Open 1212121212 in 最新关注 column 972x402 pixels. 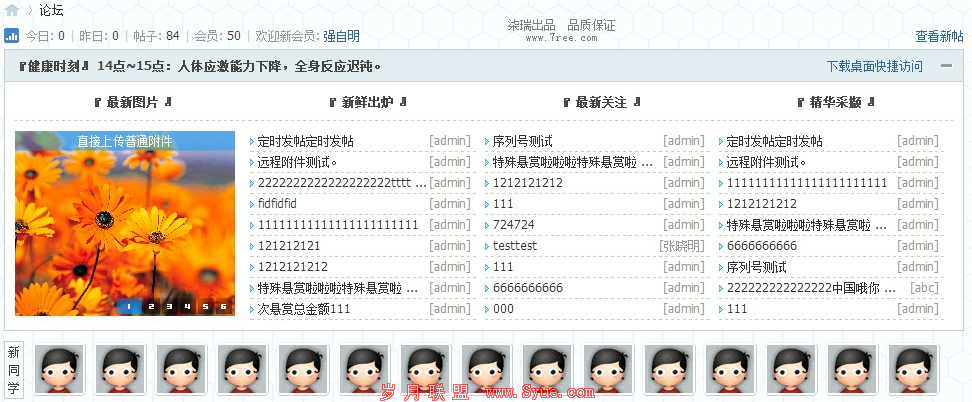click(x=528, y=183)
